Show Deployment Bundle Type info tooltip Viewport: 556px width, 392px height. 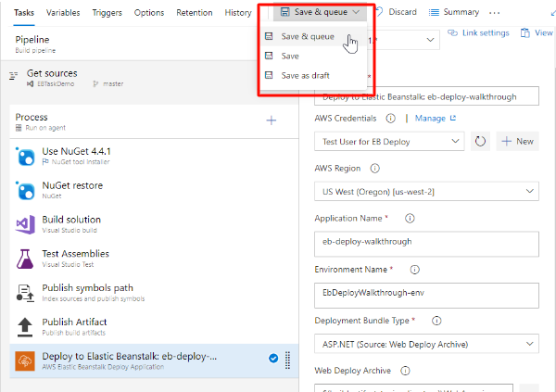coord(436,321)
